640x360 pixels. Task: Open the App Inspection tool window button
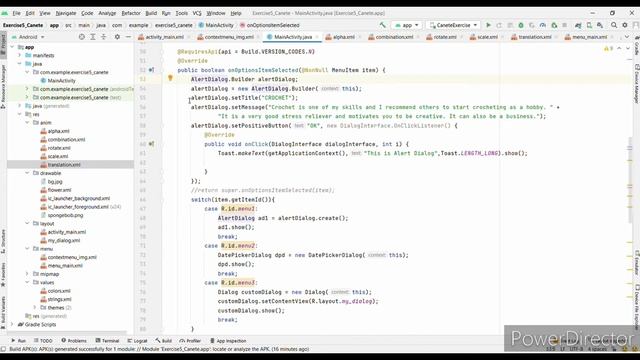[228, 340]
